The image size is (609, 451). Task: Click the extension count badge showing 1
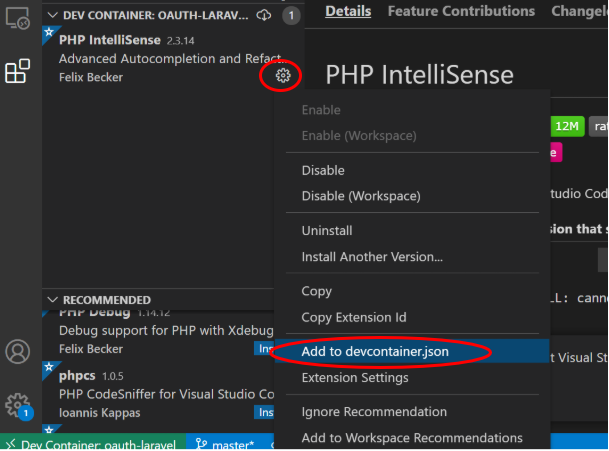coord(291,16)
